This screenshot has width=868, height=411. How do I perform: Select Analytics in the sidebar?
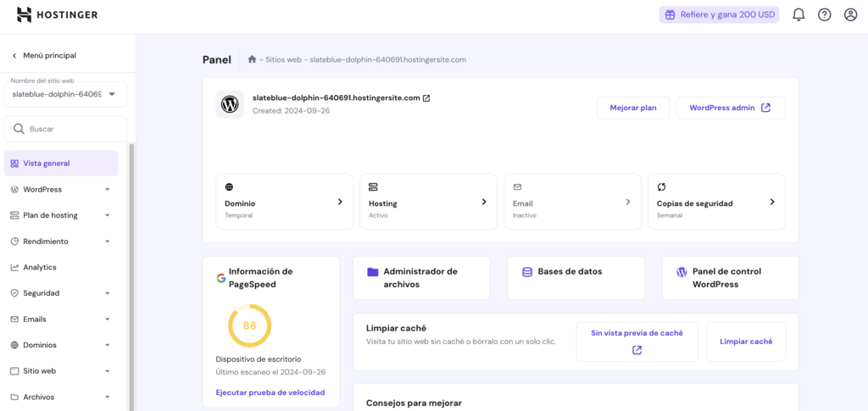coord(40,267)
